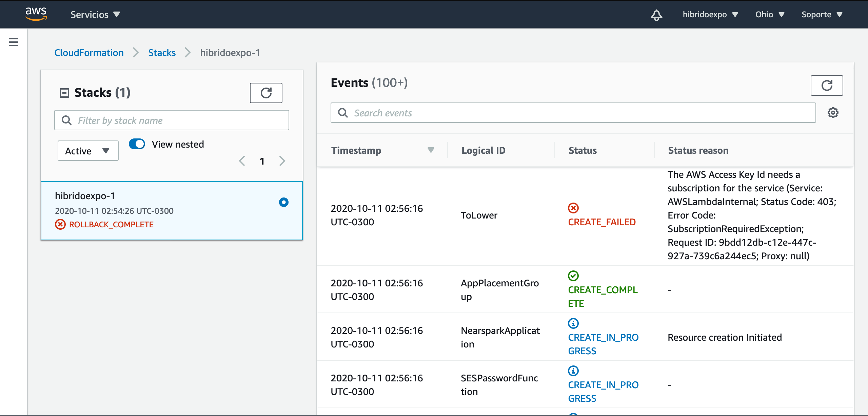
Task: Click the Status reason column header
Action: [698, 150]
